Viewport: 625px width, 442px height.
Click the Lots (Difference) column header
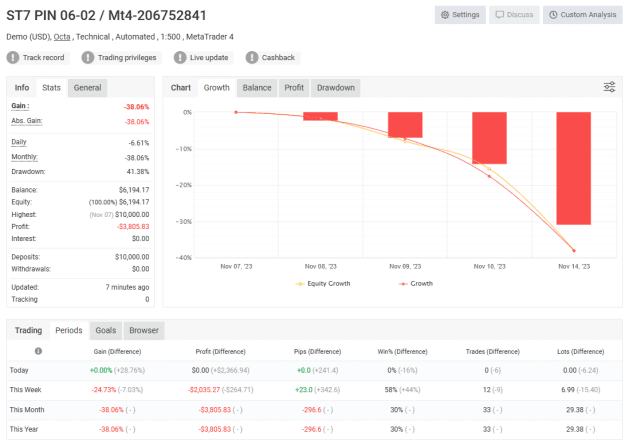[580, 352]
